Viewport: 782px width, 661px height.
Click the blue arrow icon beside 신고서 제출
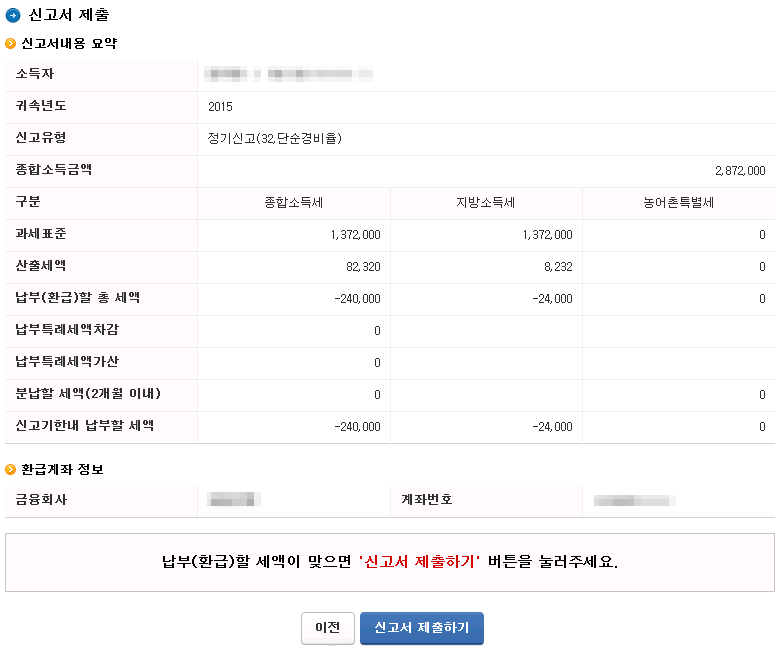pyautogui.click(x=13, y=15)
